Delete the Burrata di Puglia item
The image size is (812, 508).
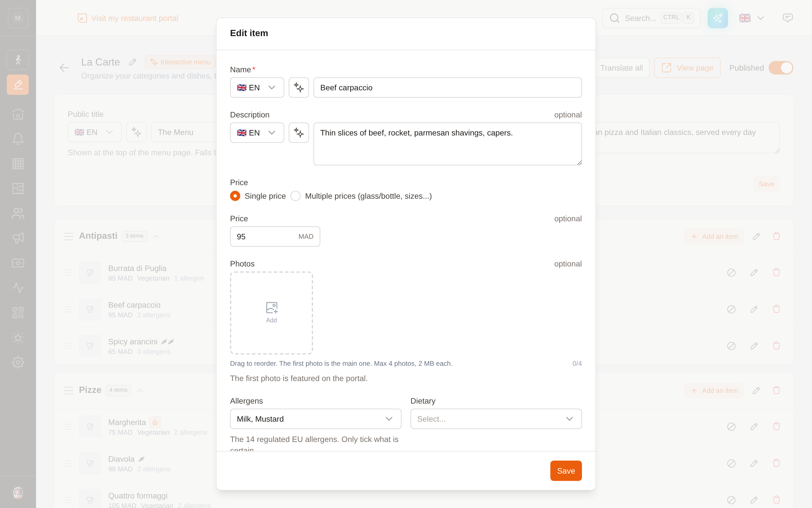pyautogui.click(x=776, y=272)
